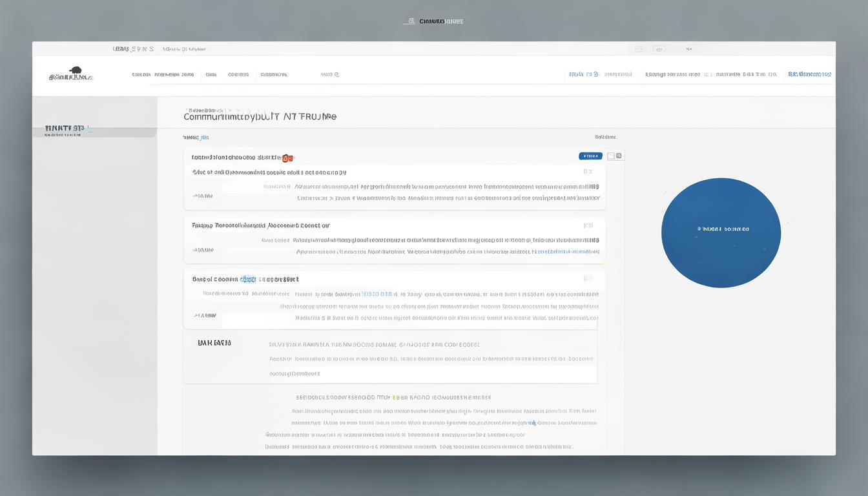Open the small dropdown arrow in top utility bar
The image size is (868, 496).
[x=689, y=49]
